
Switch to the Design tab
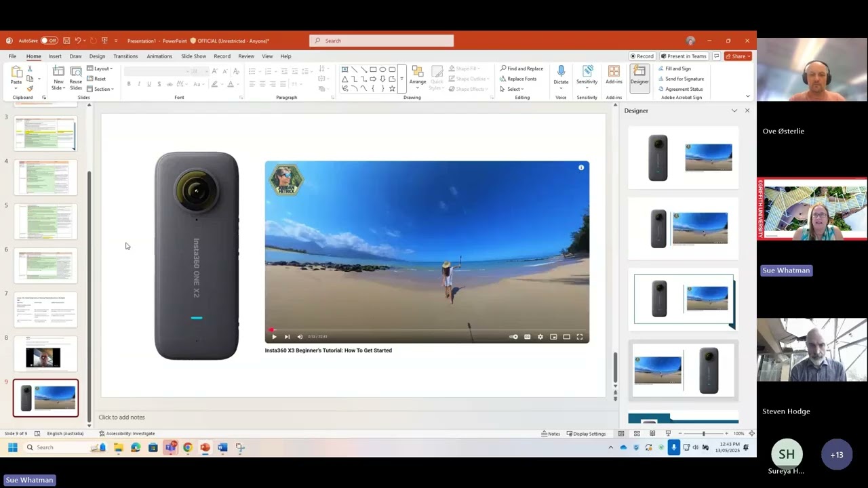pos(97,56)
